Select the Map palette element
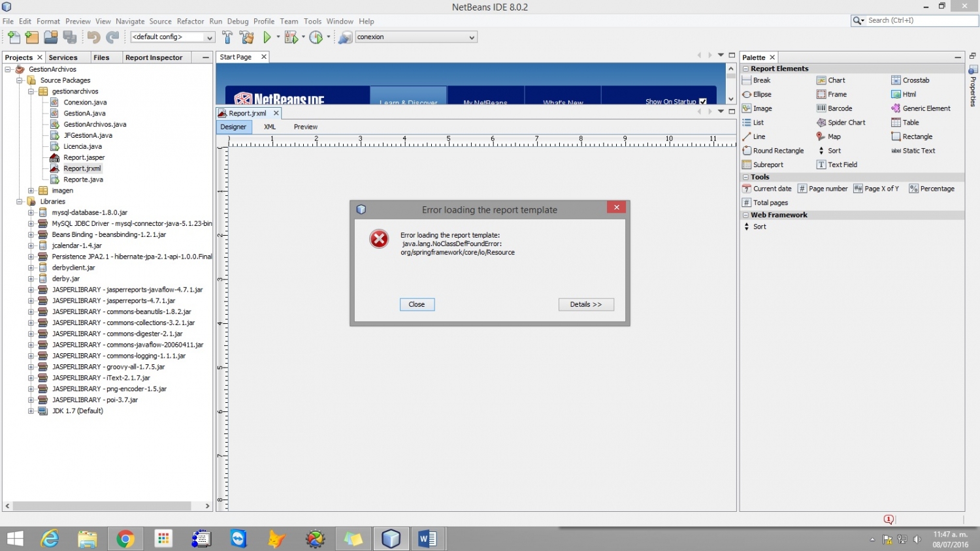This screenshot has width=980, height=551. [828, 136]
